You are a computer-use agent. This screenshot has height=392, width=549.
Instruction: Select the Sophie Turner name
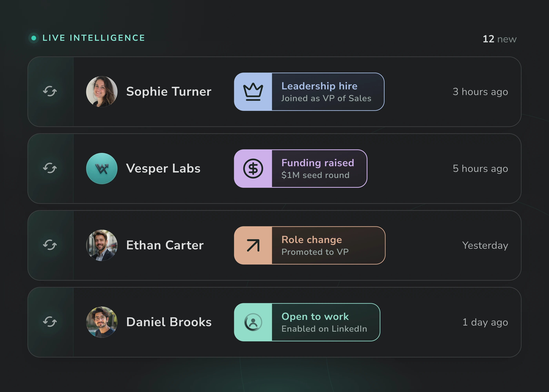[169, 92]
